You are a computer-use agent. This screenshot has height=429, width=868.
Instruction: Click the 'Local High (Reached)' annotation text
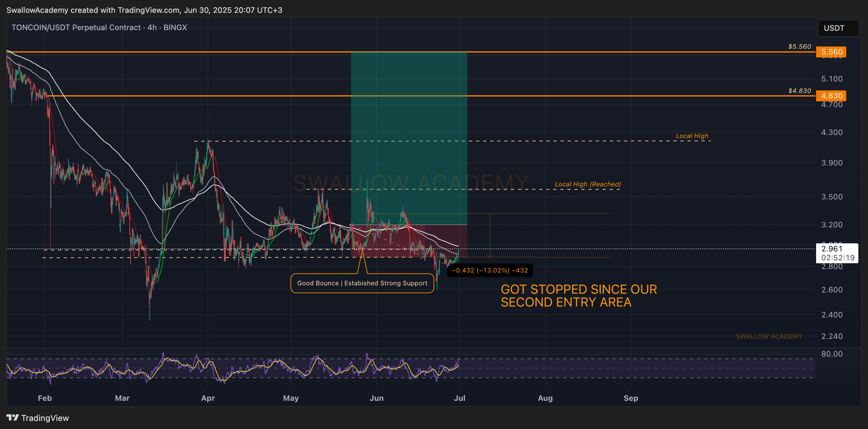point(588,184)
